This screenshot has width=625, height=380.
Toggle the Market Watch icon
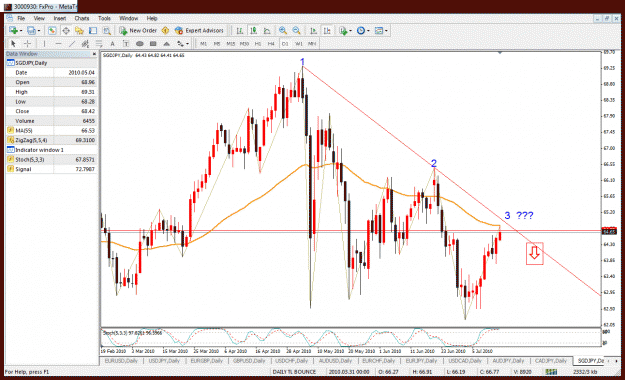[52, 31]
